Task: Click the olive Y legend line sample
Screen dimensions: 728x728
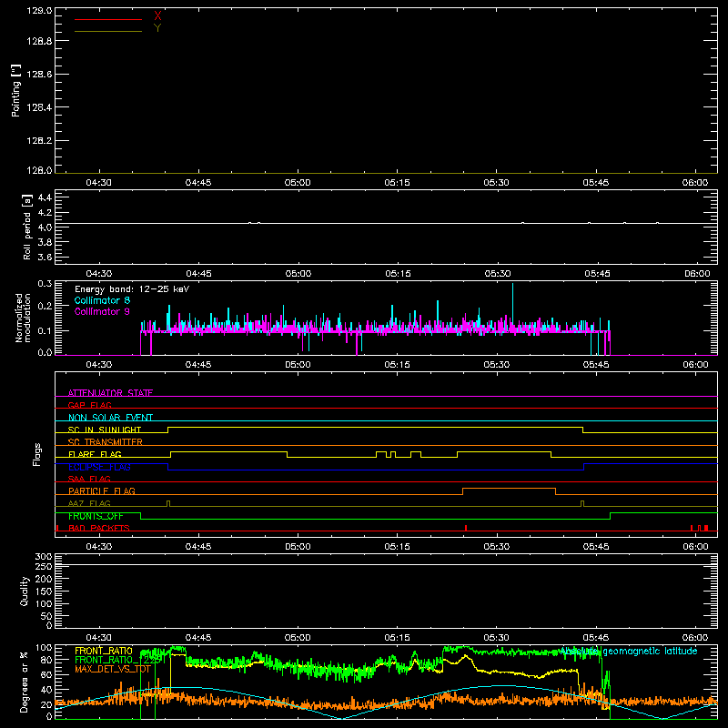Action: 108,32
